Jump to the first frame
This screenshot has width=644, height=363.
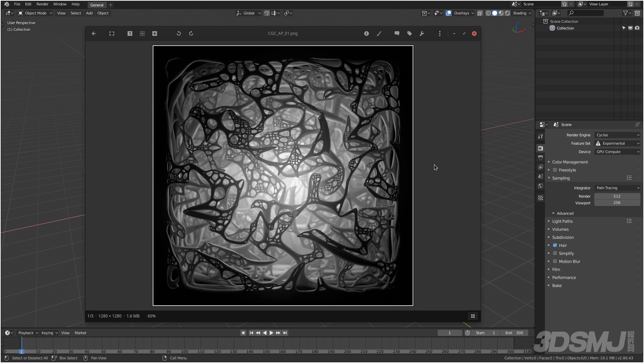click(251, 333)
